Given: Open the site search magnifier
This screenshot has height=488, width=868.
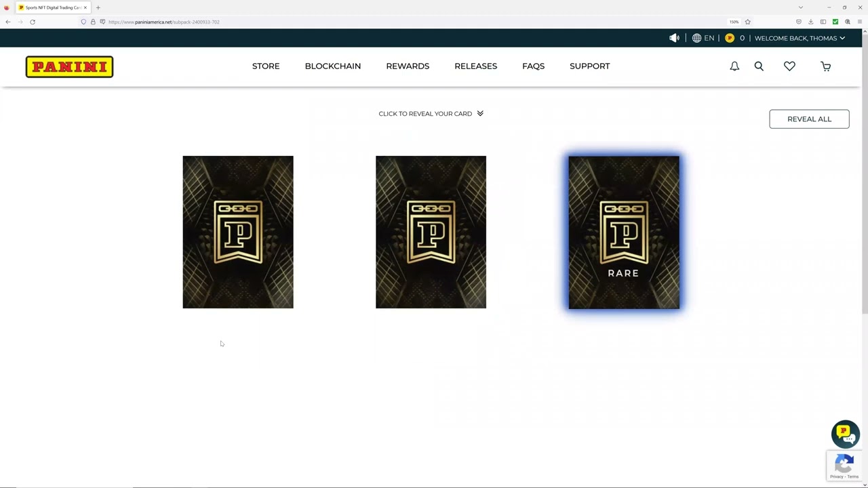Looking at the screenshot, I should point(759,66).
